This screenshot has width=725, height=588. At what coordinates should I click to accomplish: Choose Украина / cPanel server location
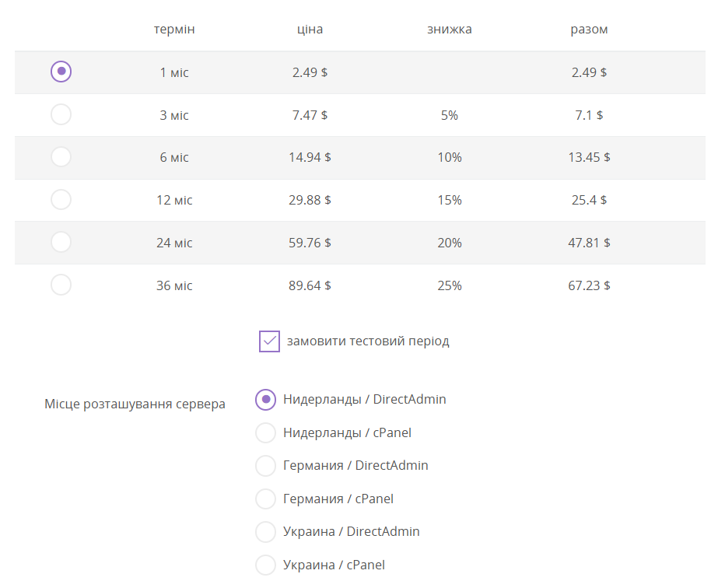click(266, 565)
